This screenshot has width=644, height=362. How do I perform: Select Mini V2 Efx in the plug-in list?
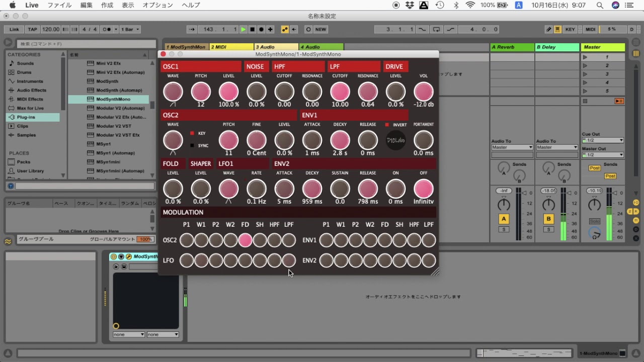[108, 63]
